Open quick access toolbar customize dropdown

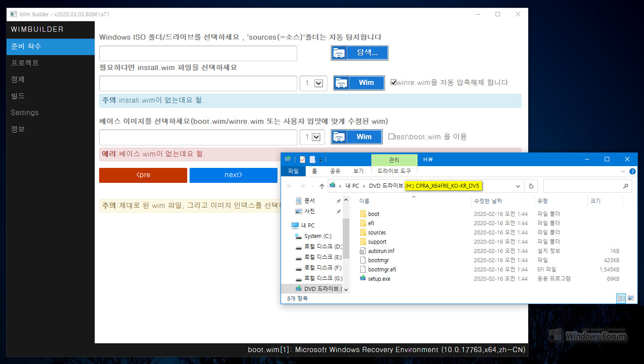(321, 160)
